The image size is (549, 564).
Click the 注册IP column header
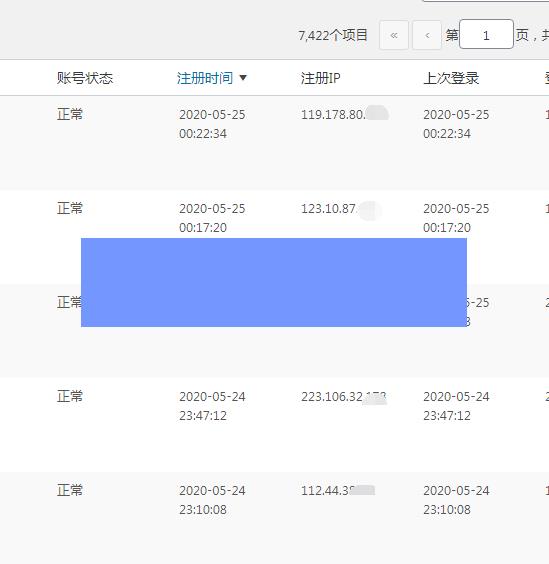tap(320, 78)
